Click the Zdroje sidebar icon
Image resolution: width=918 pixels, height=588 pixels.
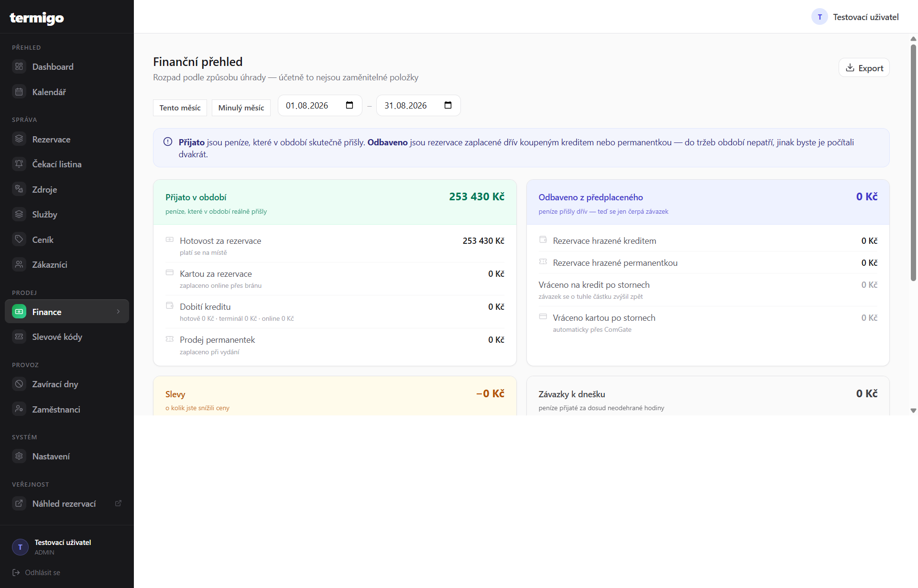coord(19,189)
